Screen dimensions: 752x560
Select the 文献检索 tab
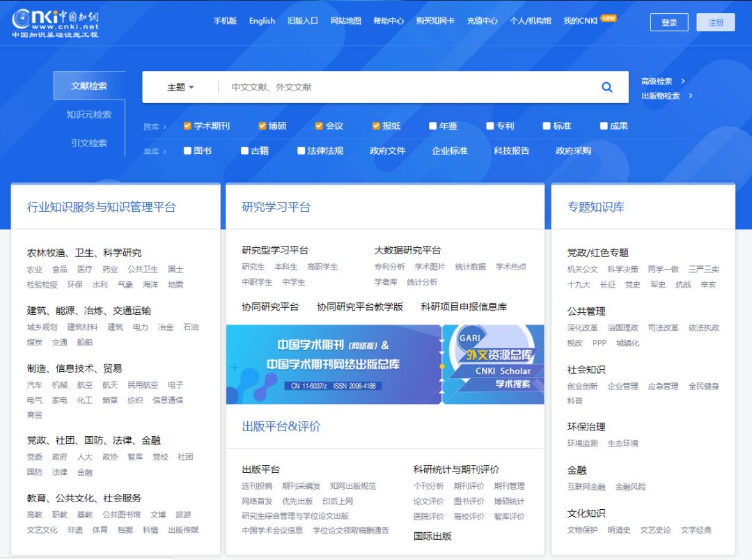(x=89, y=86)
